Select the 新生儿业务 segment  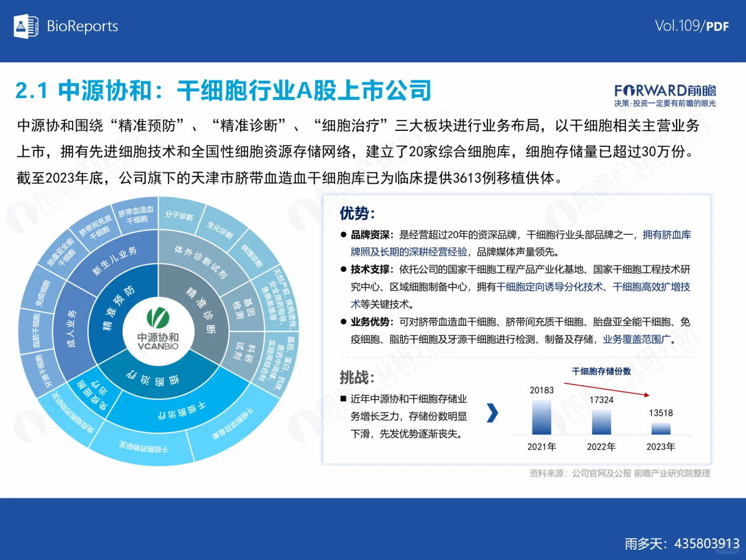[115, 260]
